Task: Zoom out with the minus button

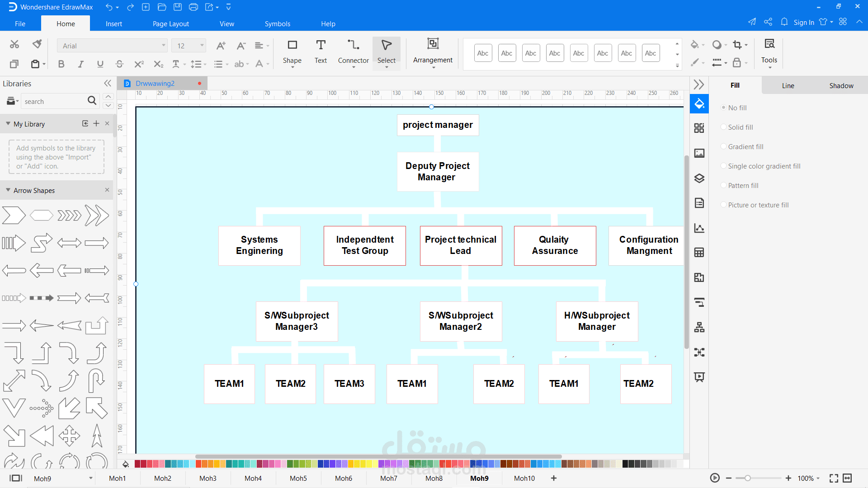Action: click(x=729, y=478)
